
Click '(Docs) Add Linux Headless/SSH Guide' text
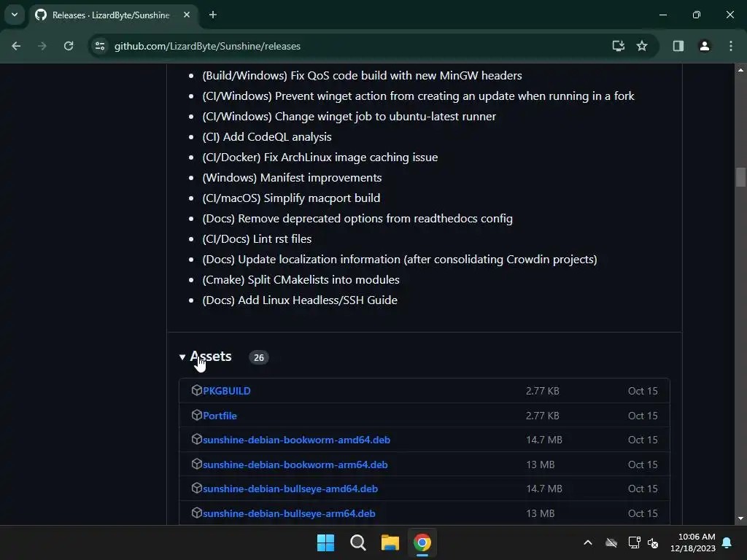pos(300,300)
